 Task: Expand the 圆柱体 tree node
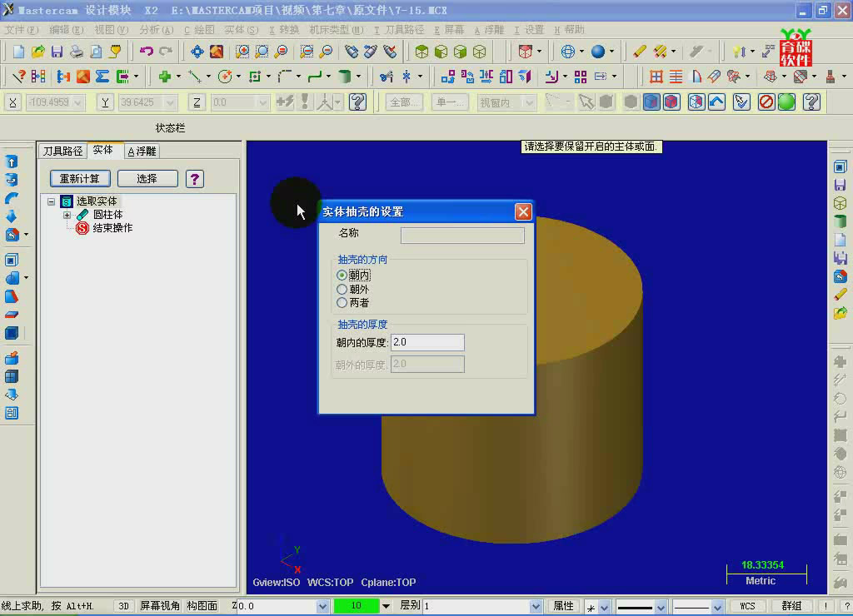(67, 216)
